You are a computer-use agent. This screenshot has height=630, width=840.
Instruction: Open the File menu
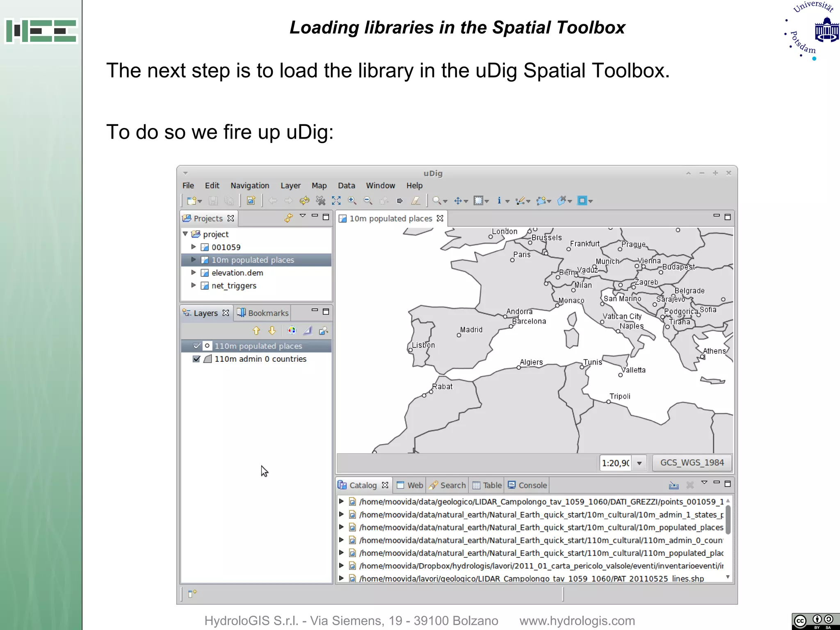[x=188, y=185]
